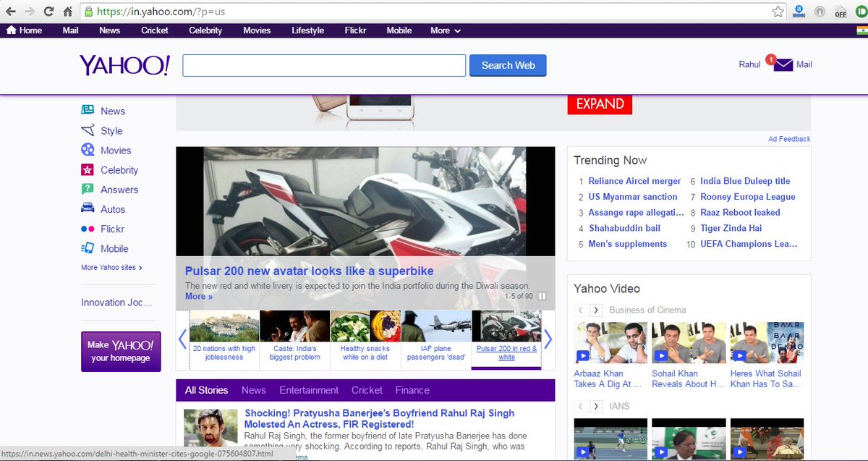Click the Search Web button
The image size is (868, 461).
pos(508,65)
